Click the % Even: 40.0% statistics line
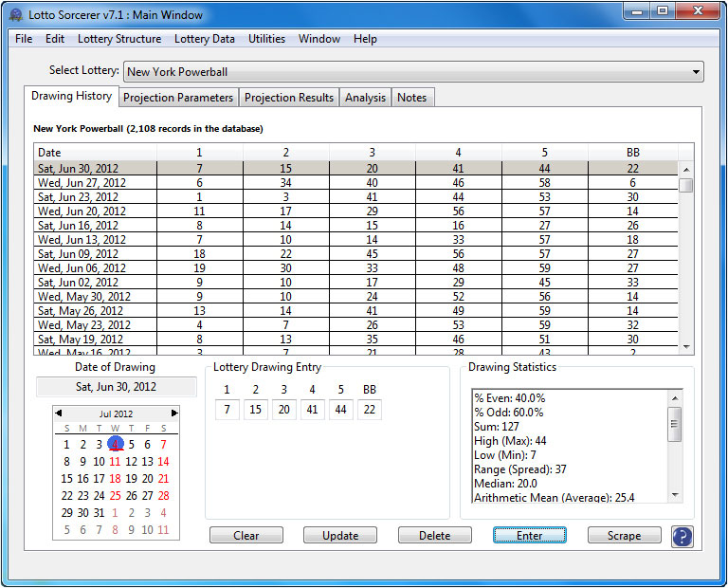728x588 pixels. point(510,398)
